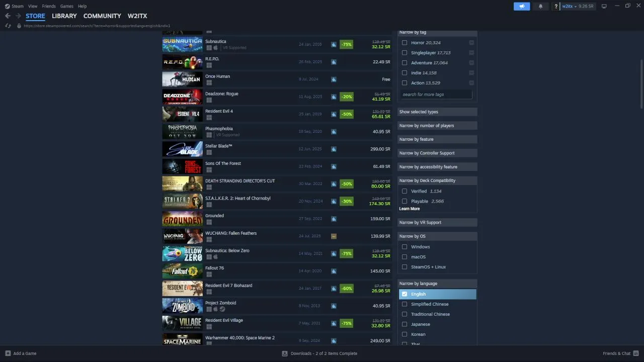Click Learn More under Deck Compatibility
The width and height of the screenshot is (644, 362).
pos(409,209)
